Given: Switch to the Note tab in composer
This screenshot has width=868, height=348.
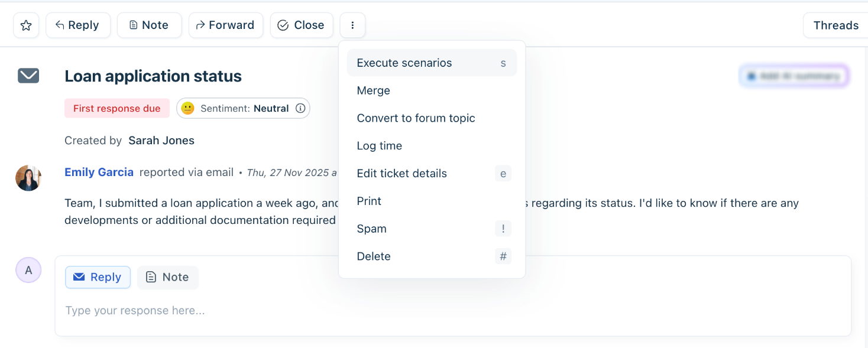Looking at the screenshot, I should point(167,277).
